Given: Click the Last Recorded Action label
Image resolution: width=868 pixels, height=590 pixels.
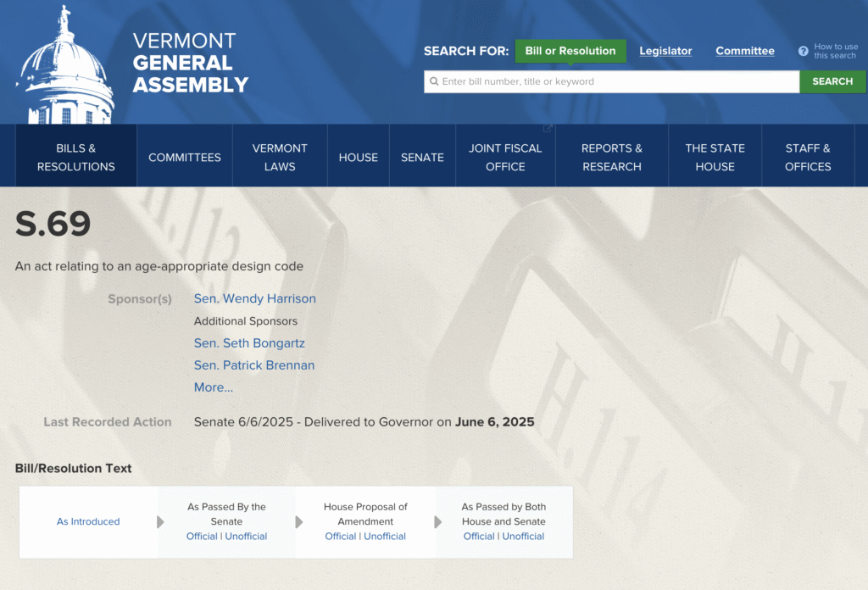Looking at the screenshot, I should coord(108,422).
